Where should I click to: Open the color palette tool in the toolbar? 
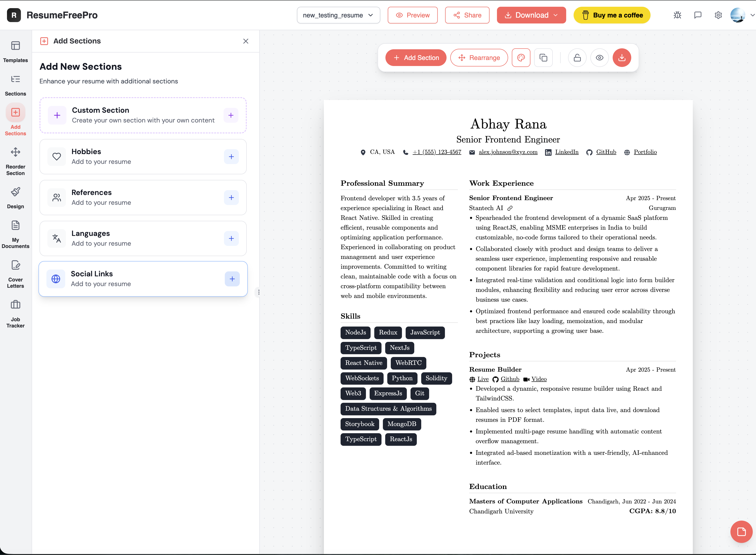click(x=521, y=57)
